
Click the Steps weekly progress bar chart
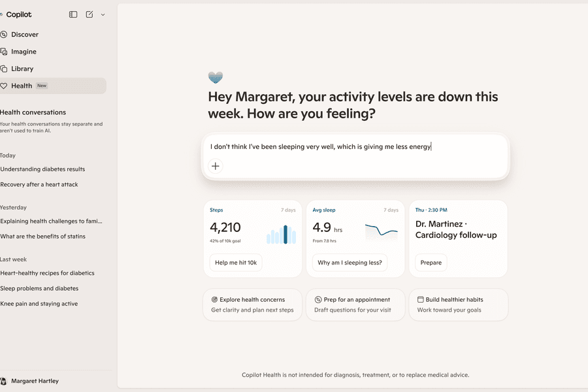282,234
